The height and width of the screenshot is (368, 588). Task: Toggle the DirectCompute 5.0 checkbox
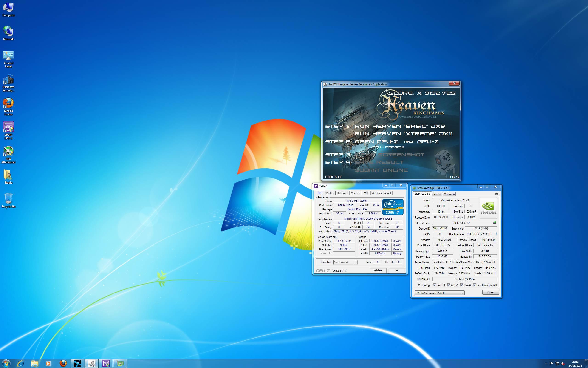(x=474, y=285)
